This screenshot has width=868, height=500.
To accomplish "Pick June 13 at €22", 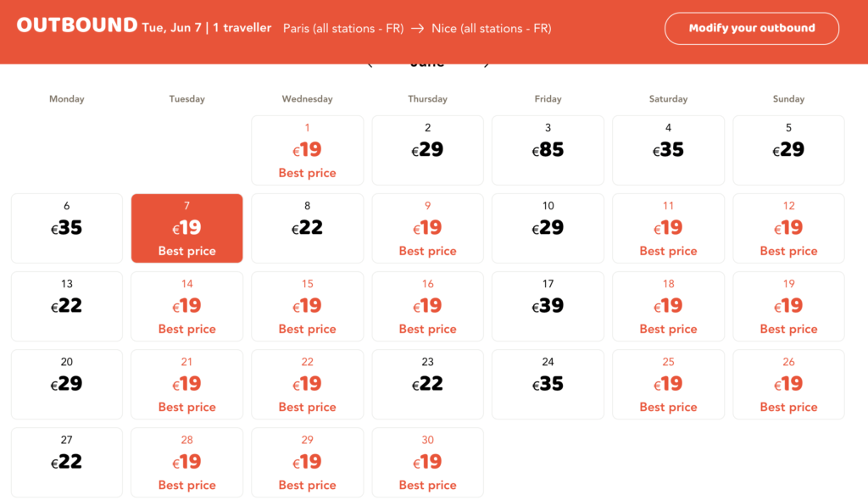I will pyautogui.click(x=67, y=306).
